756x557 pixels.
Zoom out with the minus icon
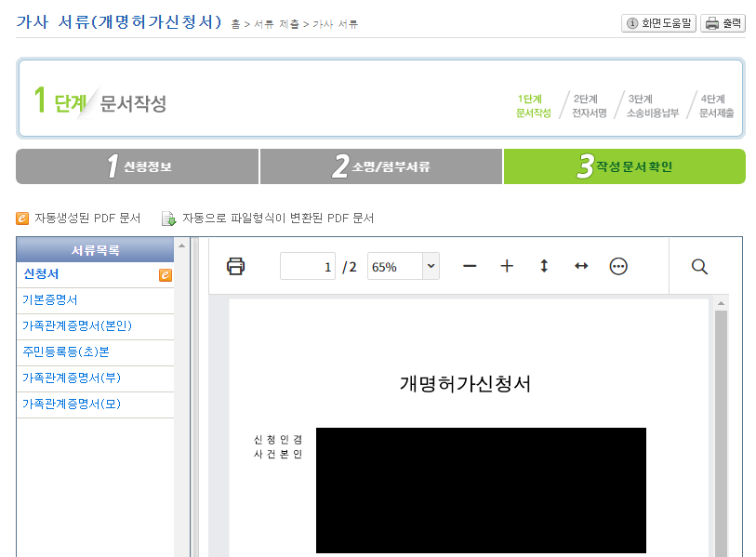(470, 266)
